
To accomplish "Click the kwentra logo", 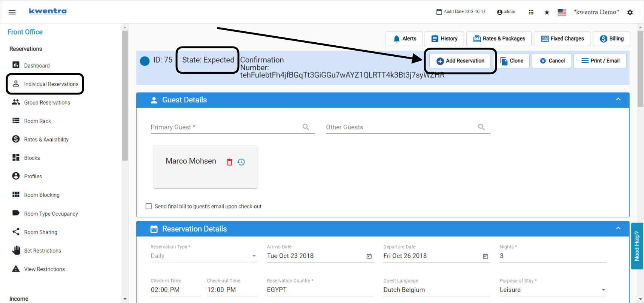I will (48, 11).
